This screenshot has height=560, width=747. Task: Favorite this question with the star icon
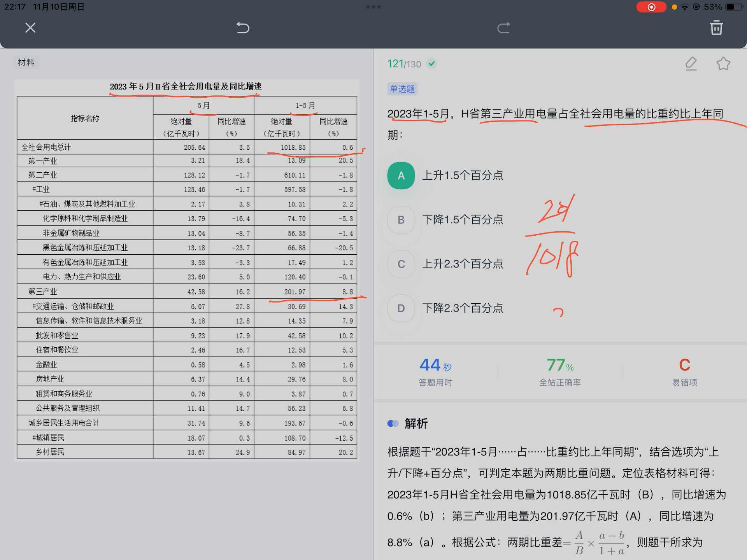click(723, 64)
